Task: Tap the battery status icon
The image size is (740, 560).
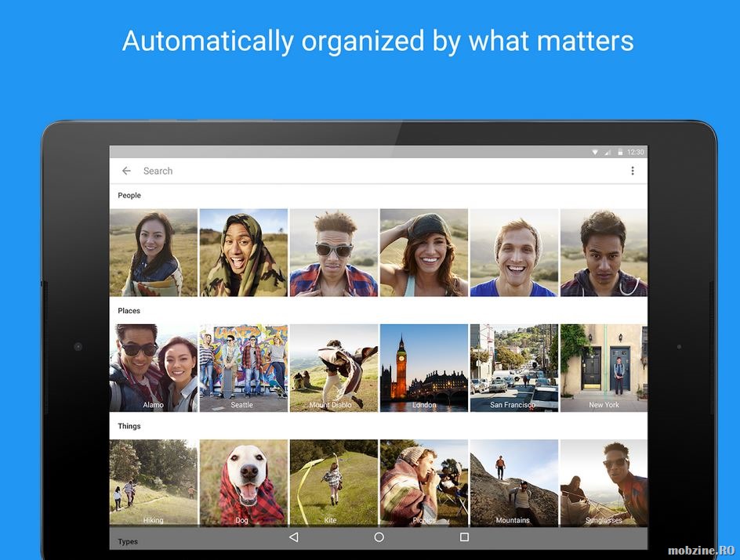Action: tap(620, 152)
